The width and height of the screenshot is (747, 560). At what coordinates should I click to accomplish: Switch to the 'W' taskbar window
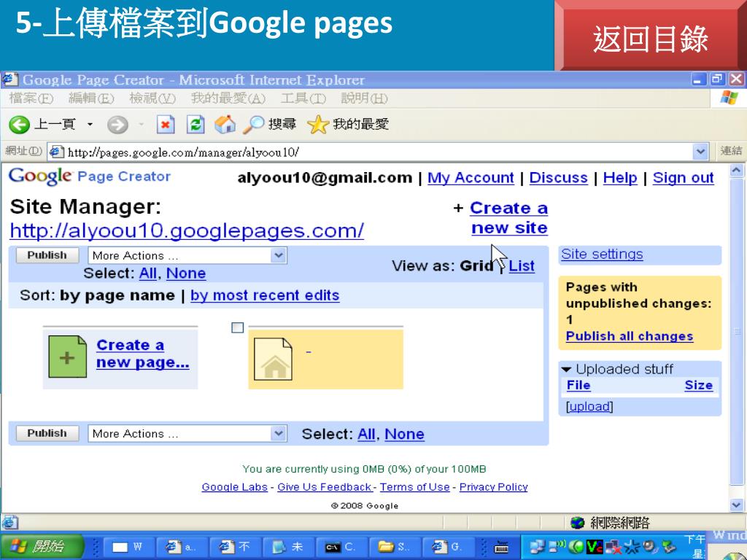(x=128, y=547)
